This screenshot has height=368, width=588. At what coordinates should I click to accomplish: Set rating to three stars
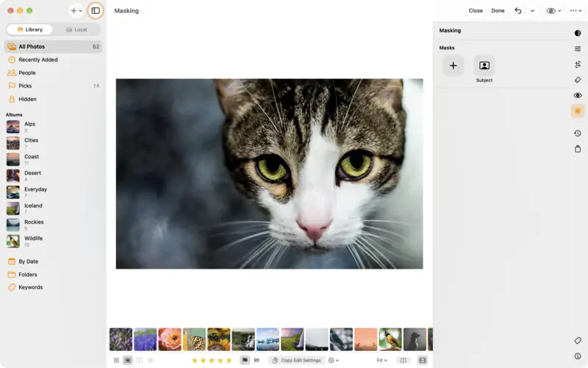click(212, 361)
